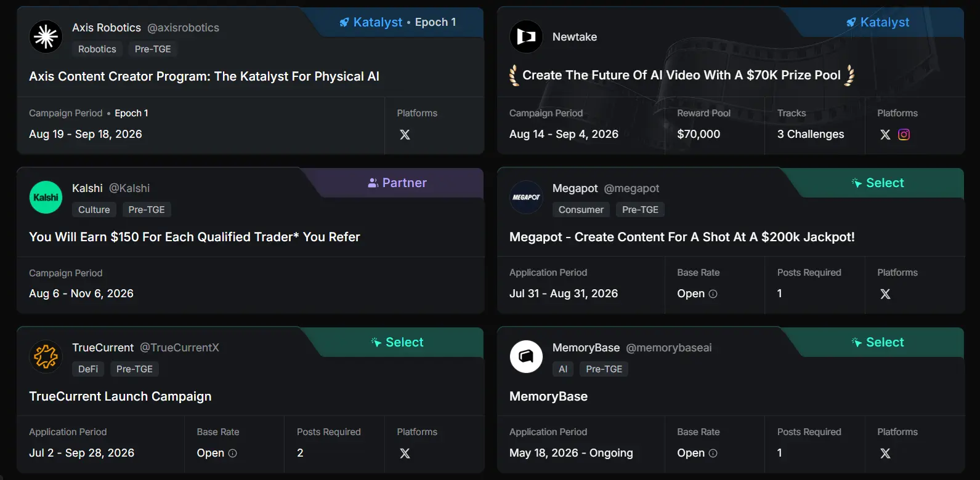Select the Robotics tag on Axis Robotics
The image size is (980, 480).
click(x=97, y=49)
